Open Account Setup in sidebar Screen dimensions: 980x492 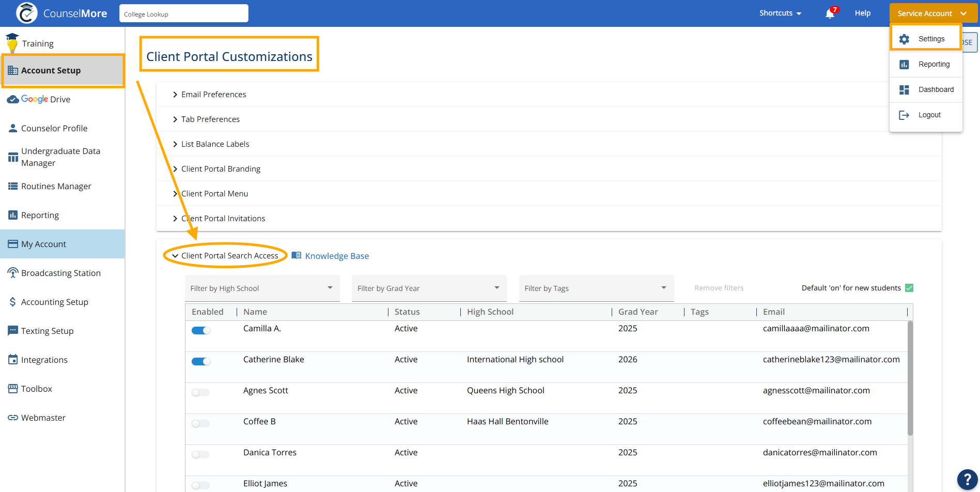coord(63,70)
